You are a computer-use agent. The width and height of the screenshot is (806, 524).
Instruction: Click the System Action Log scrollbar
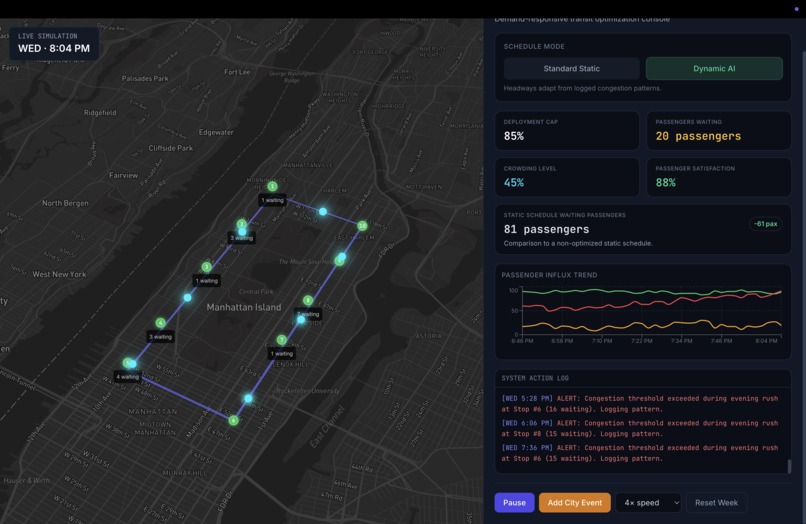coord(790,466)
